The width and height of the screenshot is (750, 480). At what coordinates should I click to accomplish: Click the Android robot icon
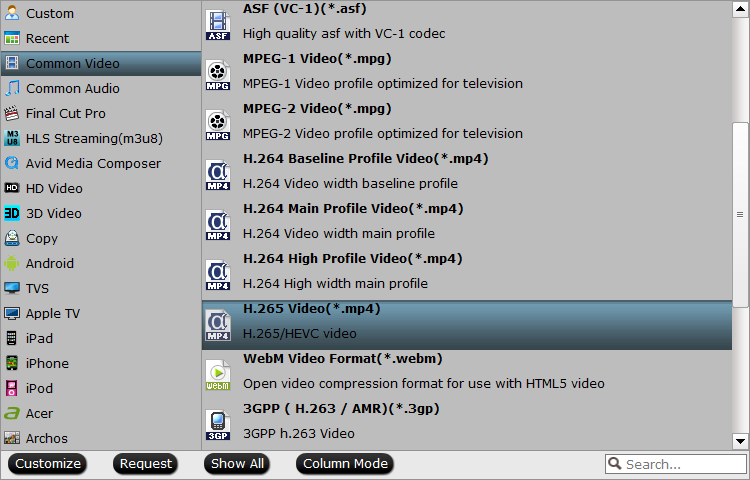coord(12,263)
